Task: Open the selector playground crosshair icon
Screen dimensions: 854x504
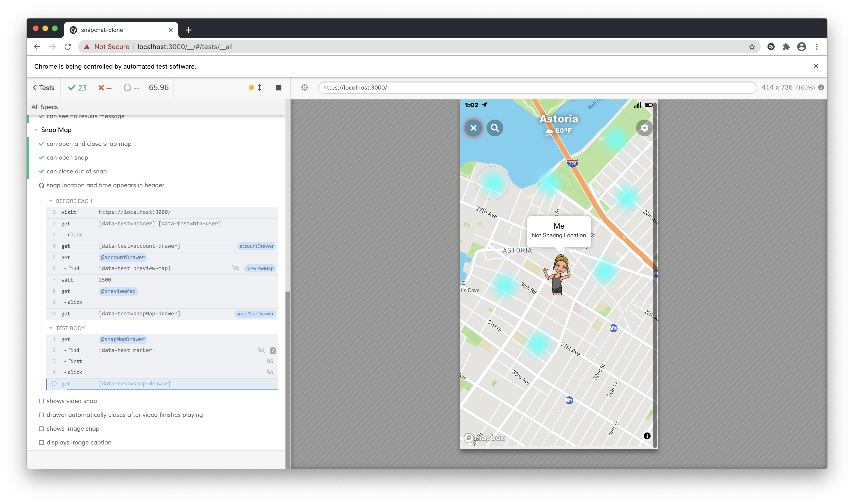Action: (x=304, y=87)
